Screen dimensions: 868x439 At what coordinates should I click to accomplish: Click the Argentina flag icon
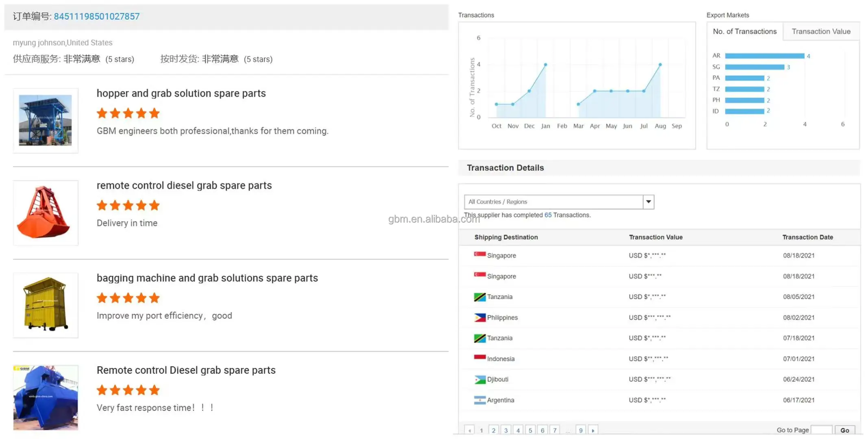tap(480, 400)
